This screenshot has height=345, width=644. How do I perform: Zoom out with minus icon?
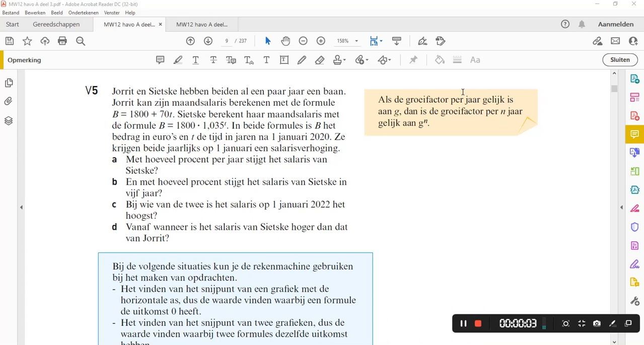tap(303, 41)
